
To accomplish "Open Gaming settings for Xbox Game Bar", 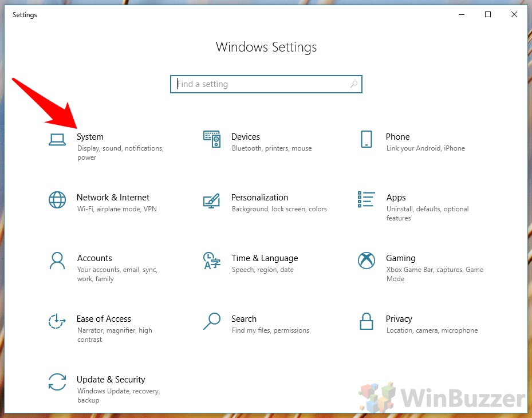I will pyautogui.click(x=401, y=258).
